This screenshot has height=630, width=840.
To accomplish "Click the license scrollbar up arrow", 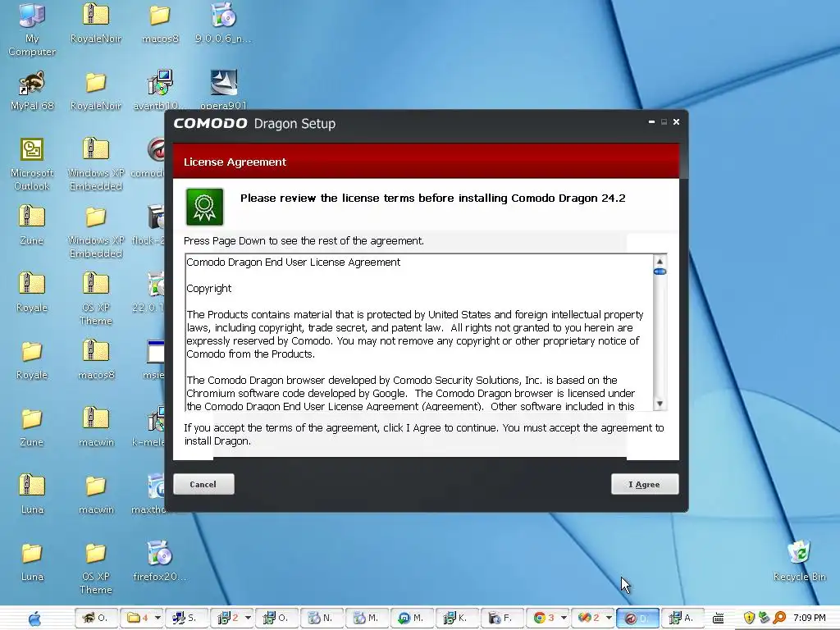I will 660,262.
